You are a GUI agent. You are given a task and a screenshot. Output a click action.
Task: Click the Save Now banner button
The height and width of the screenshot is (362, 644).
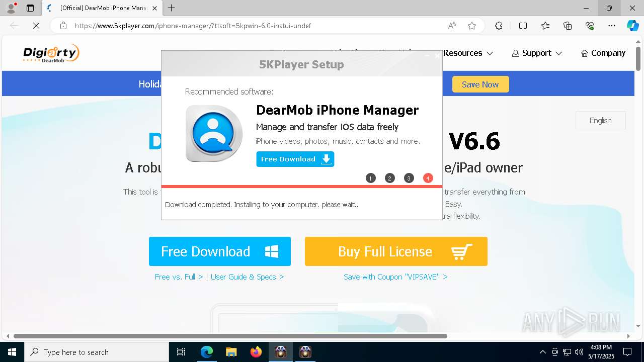point(480,84)
